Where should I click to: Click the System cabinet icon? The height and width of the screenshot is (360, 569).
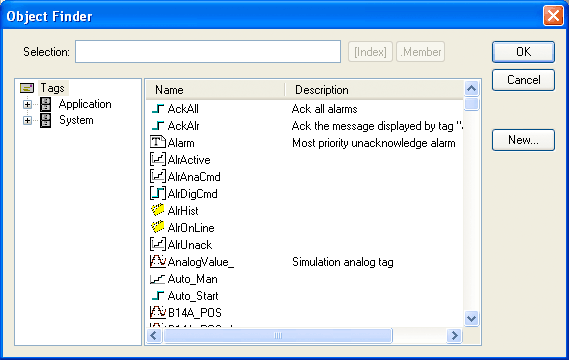[x=45, y=120]
